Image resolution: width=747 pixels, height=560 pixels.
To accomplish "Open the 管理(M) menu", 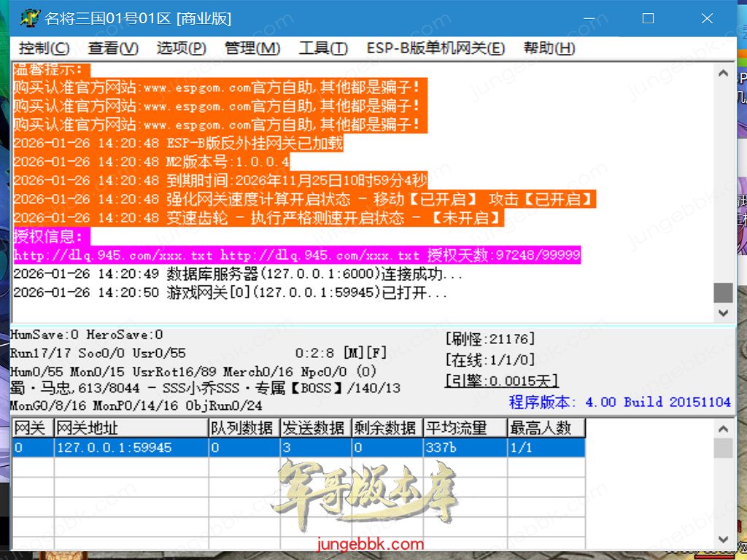I will tap(252, 48).
